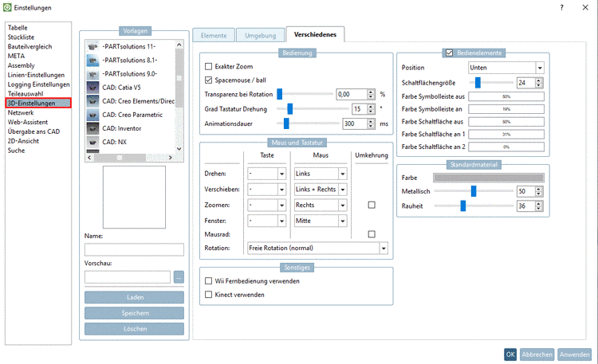Select the -PARTsolutions 8.1- template icon
Image resolution: width=598 pixels, height=364 pixels.
(92, 61)
